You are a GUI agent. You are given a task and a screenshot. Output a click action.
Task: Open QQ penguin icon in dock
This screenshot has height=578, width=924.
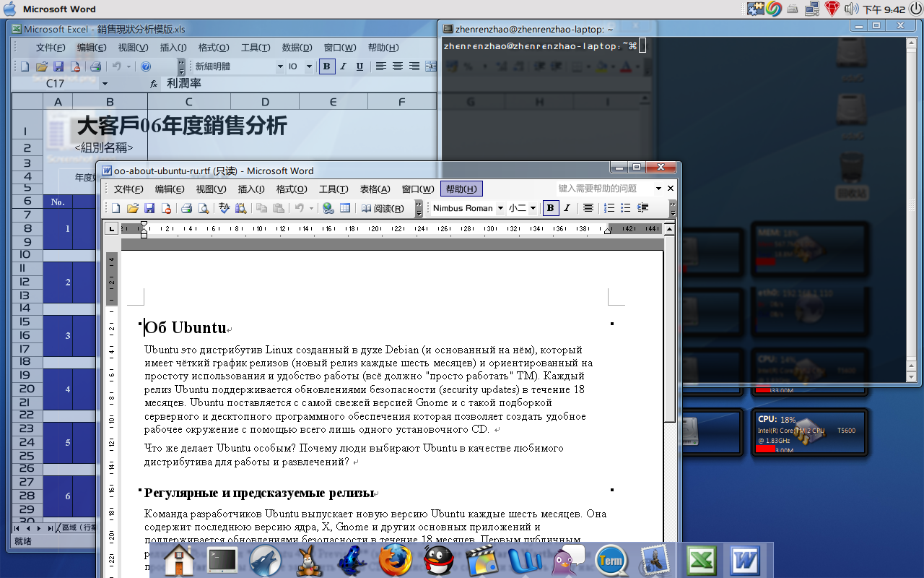pyautogui.click(x=437, y=560)
